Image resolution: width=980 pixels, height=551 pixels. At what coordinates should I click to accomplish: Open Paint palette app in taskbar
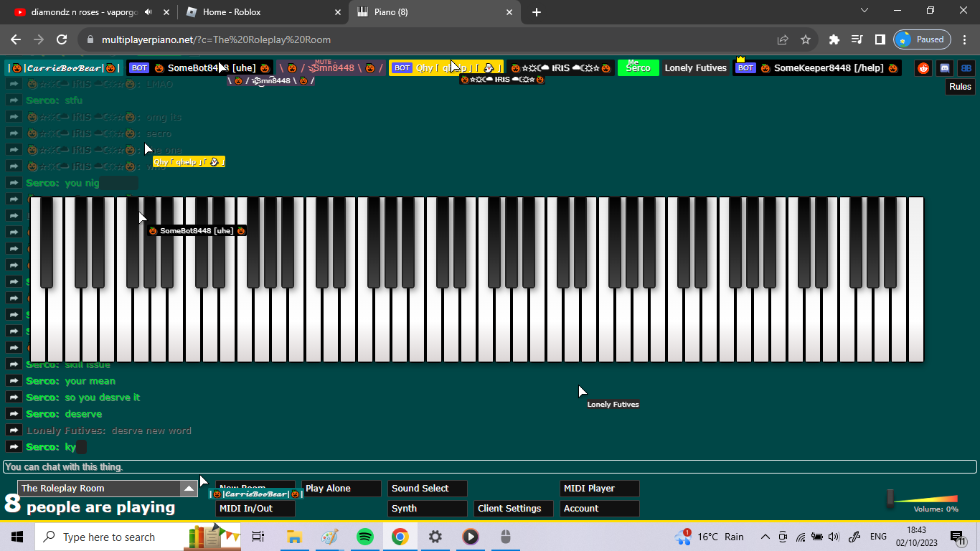pos(329,537)
